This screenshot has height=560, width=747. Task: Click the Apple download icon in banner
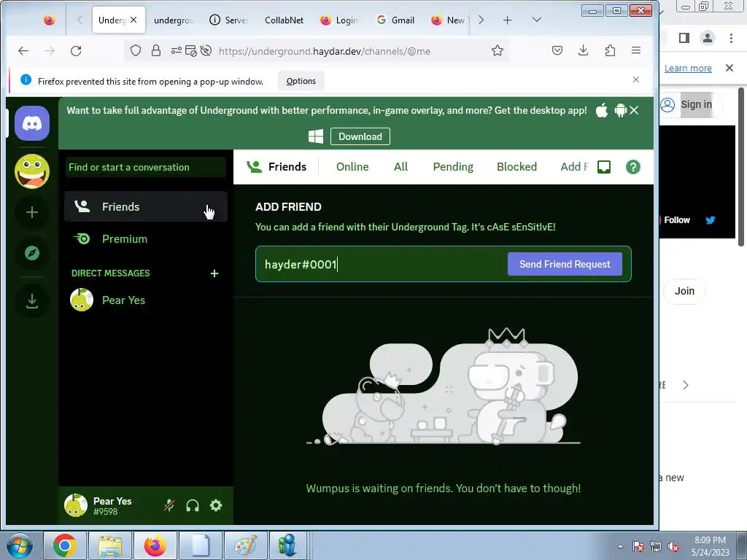[x=602, y=111]
